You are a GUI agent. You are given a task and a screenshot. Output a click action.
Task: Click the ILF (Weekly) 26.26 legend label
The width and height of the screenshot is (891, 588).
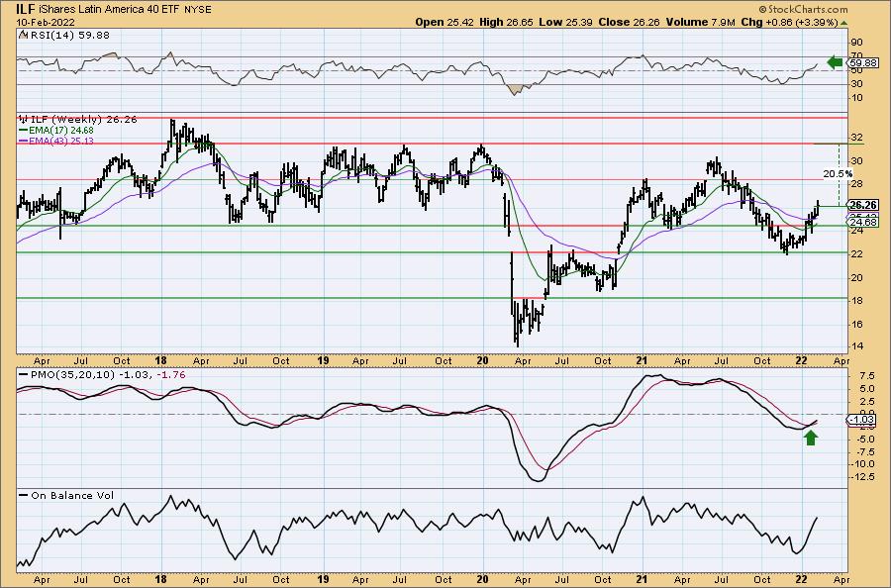[77, 120]
